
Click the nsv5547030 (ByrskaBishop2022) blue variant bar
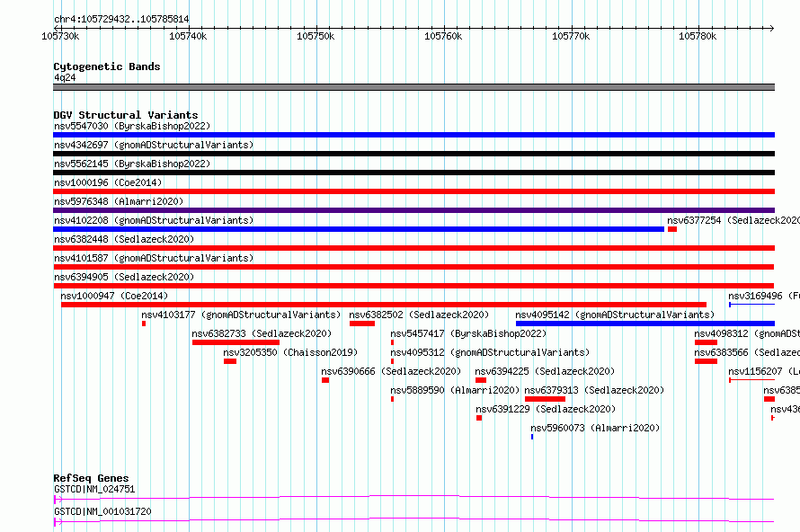coord(413,135)
